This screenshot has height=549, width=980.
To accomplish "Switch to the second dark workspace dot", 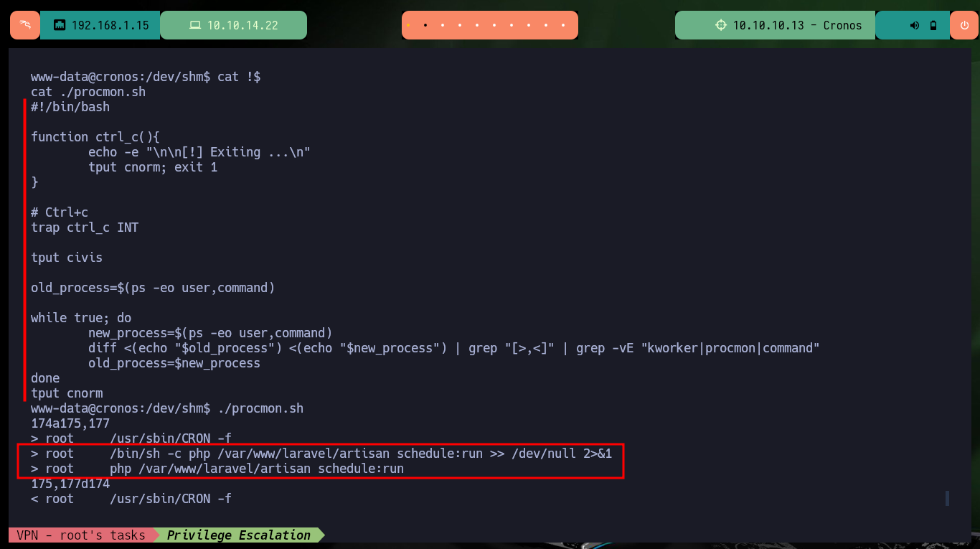I will (425, 25).
